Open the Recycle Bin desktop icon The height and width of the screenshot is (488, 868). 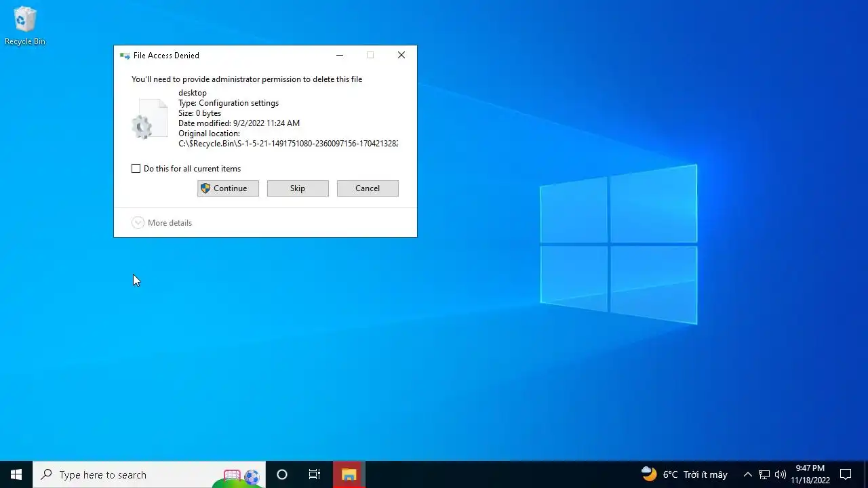(x=25, y=26)
